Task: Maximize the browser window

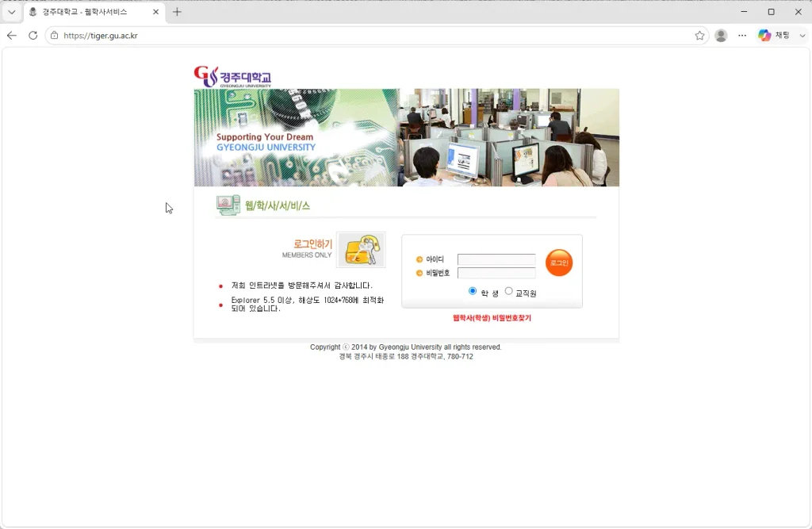Action: [771, 11]
